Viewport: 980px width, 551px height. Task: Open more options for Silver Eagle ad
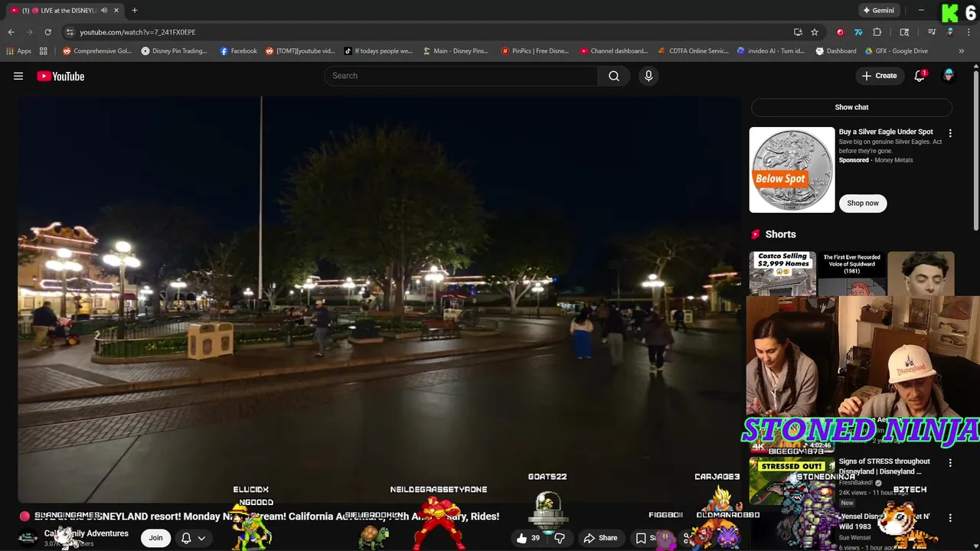coord(950,133)
